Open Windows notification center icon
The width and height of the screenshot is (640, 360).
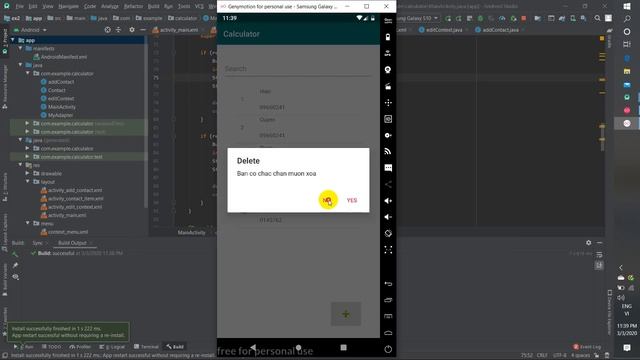click(x=627, y=348)
